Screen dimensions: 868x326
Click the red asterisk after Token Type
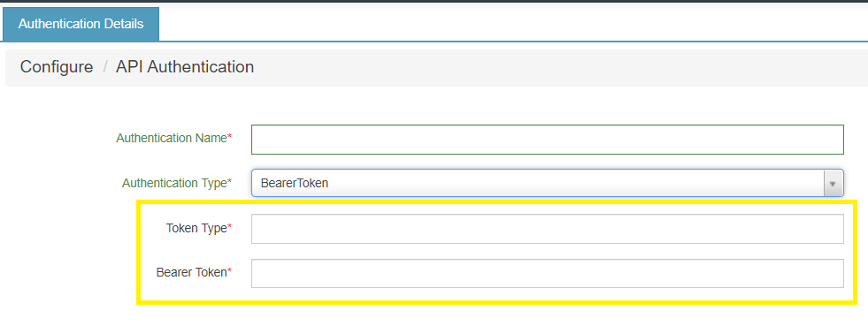click(x=230, y=227)
